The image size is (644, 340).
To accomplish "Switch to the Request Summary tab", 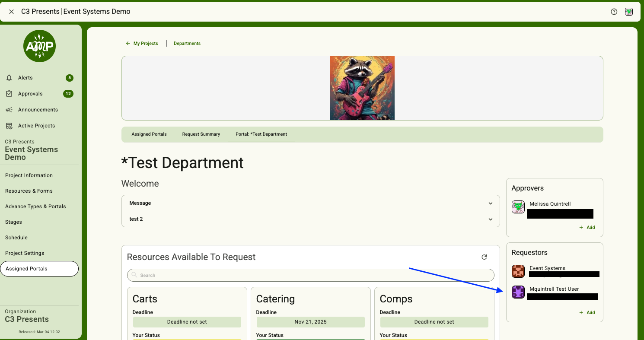I will click(x=201, y=134).
